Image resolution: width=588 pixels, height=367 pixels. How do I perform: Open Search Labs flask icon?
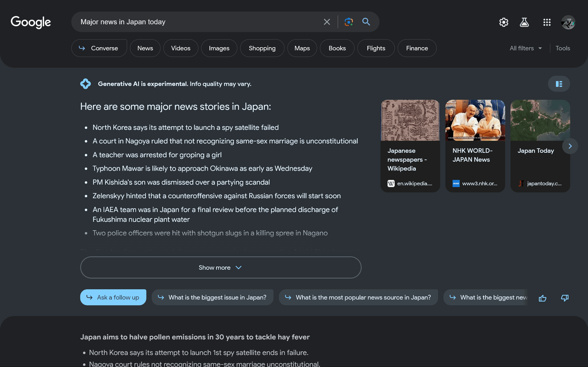point(524,22)
